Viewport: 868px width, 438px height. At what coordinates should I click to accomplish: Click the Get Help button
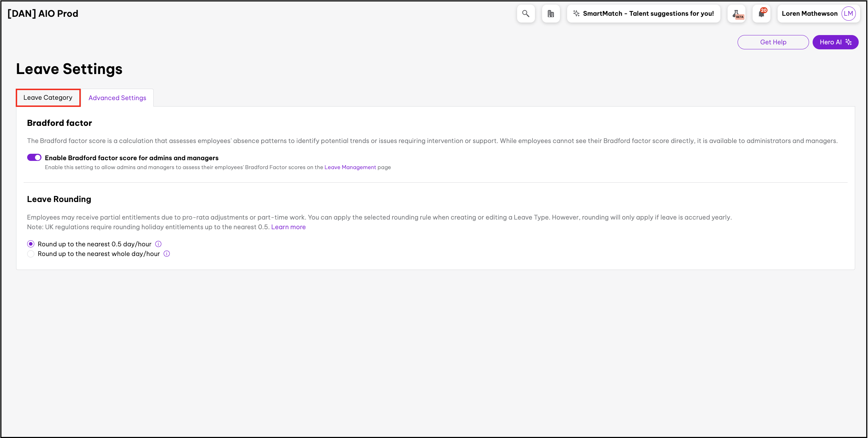pyautogui.click(x=773, y=42)
